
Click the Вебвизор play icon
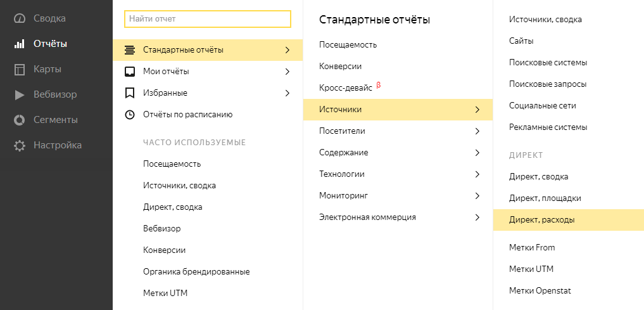pos(20,94)
